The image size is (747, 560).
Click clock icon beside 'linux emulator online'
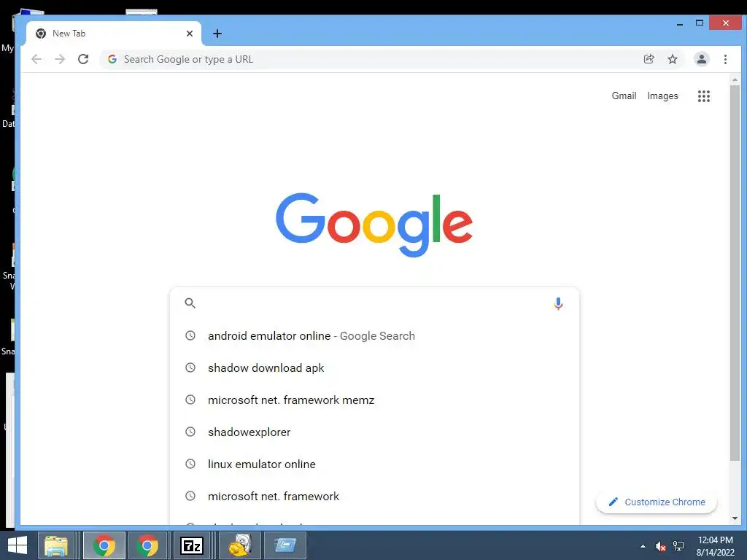(x=190, y=463)
